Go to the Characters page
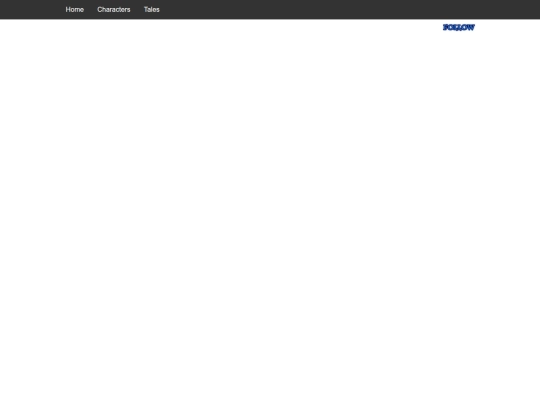 tap(114, 10)
